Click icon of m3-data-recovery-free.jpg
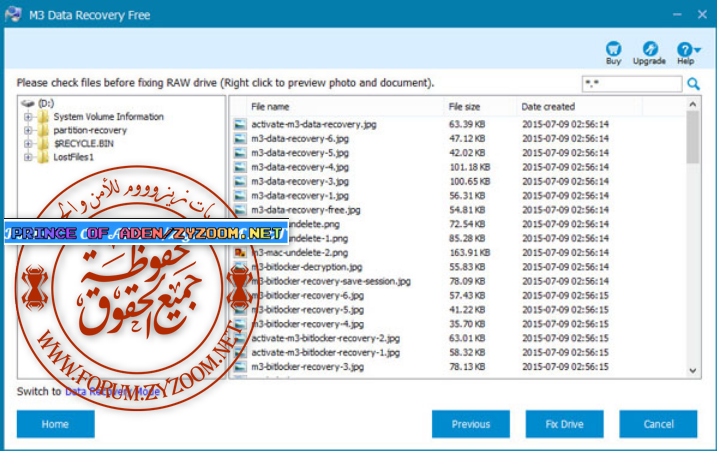717x451 pixels. (240, 209)
